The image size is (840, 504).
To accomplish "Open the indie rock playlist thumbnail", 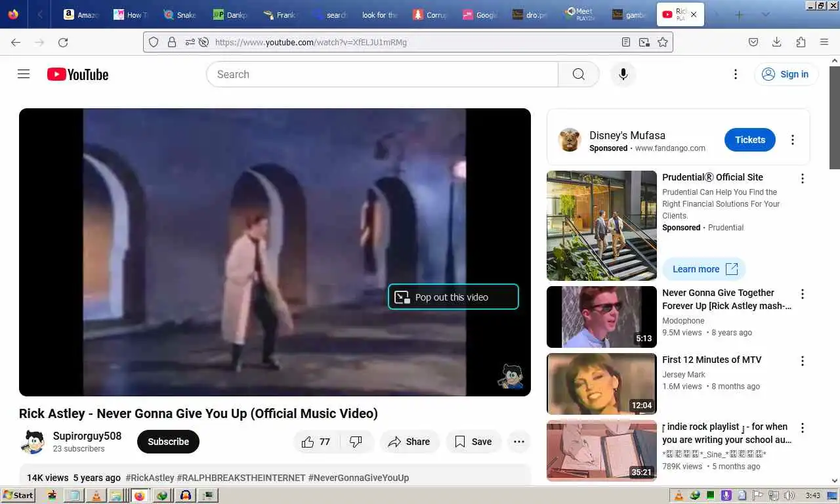I will coord(602,451).
